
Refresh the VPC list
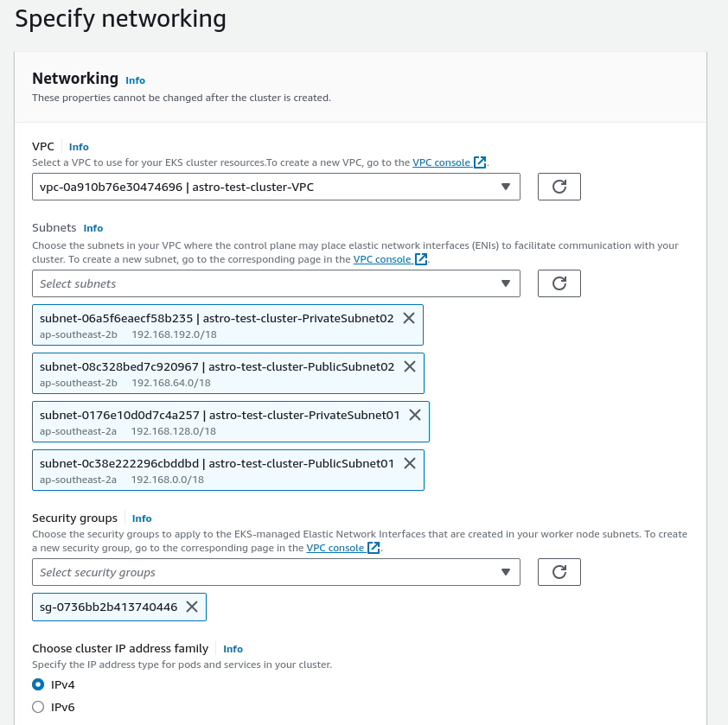tap(559, 186)
